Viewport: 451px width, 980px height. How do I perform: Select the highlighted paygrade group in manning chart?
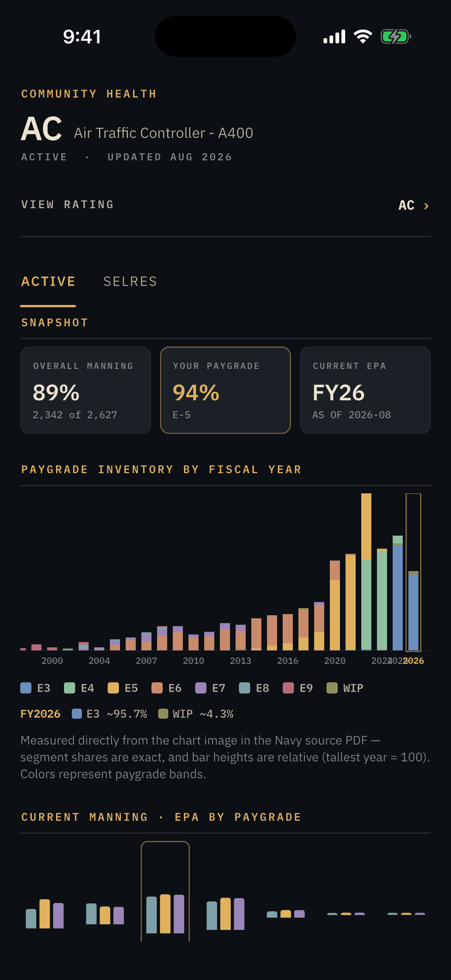[x=165, y=891]
